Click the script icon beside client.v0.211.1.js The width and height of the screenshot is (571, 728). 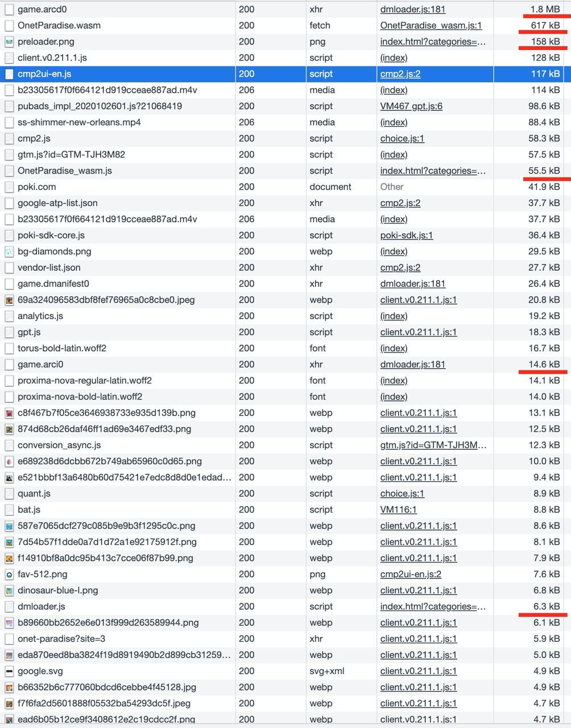click(9, 58)
